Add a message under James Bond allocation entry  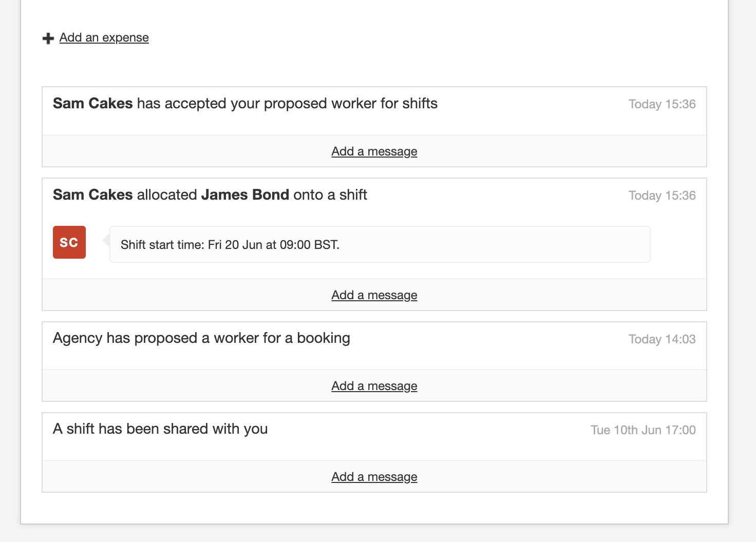point(374,295)
